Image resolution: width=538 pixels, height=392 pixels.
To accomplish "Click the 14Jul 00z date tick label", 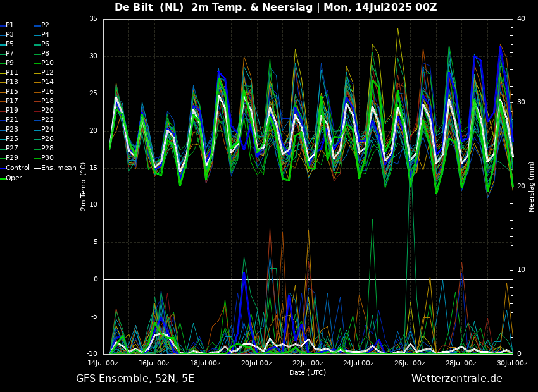I will tap(103, 363).
